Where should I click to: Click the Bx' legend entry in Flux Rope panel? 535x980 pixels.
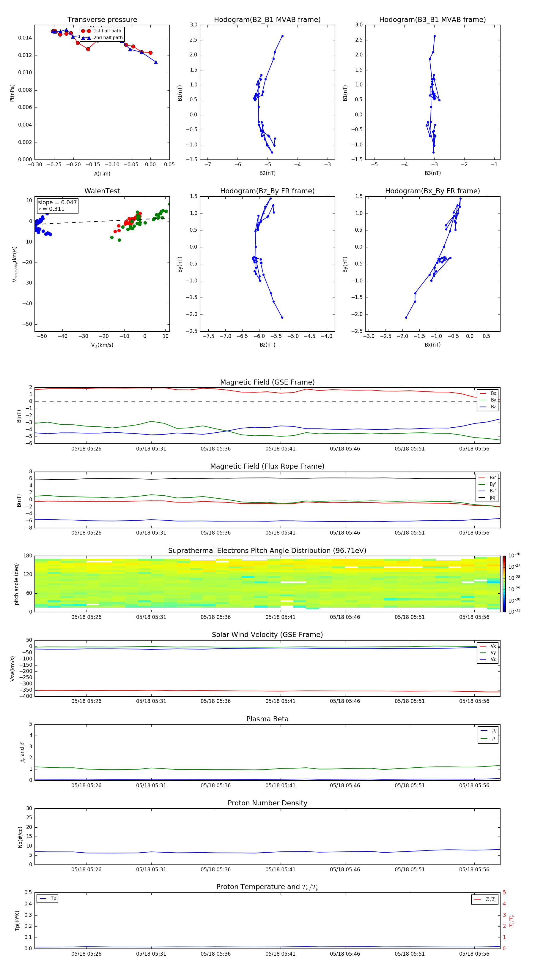pos(487,478)
